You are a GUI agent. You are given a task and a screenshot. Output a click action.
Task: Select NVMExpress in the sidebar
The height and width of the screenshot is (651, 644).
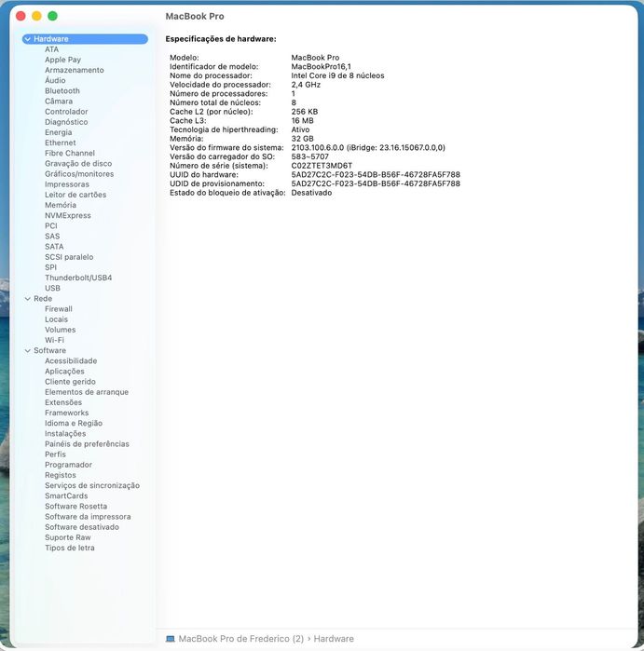[68, 215]
